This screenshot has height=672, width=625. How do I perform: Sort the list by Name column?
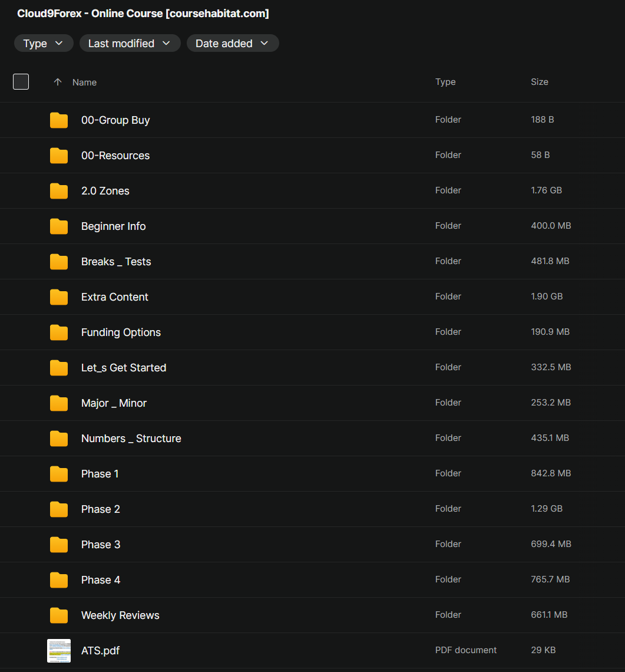[84, 83]
